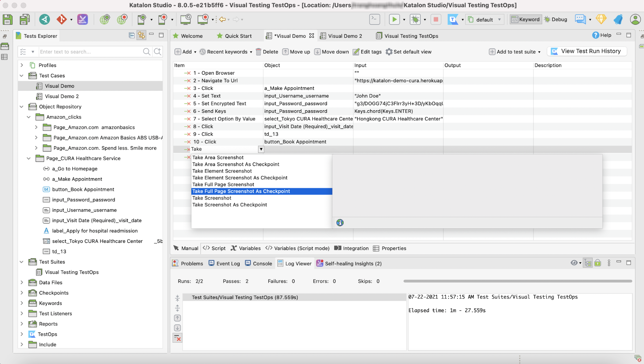Click the Help button

601,35
